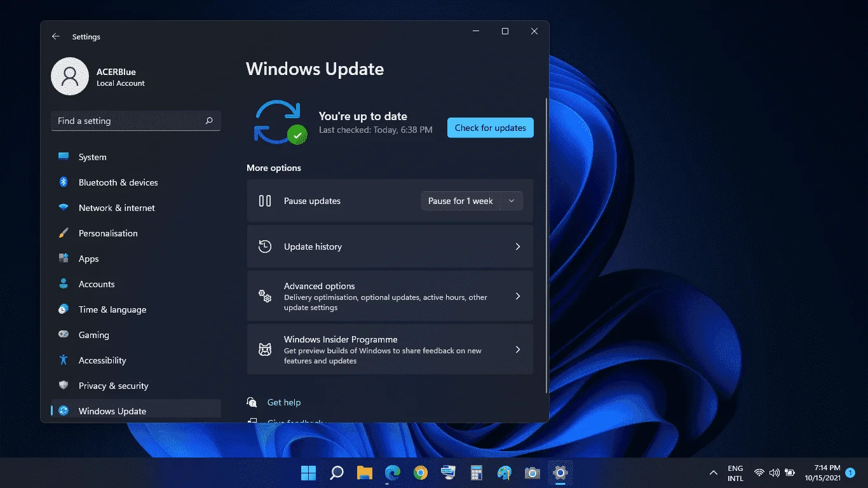
Task: Minimize the Settings window
Action: click(475, 31)
